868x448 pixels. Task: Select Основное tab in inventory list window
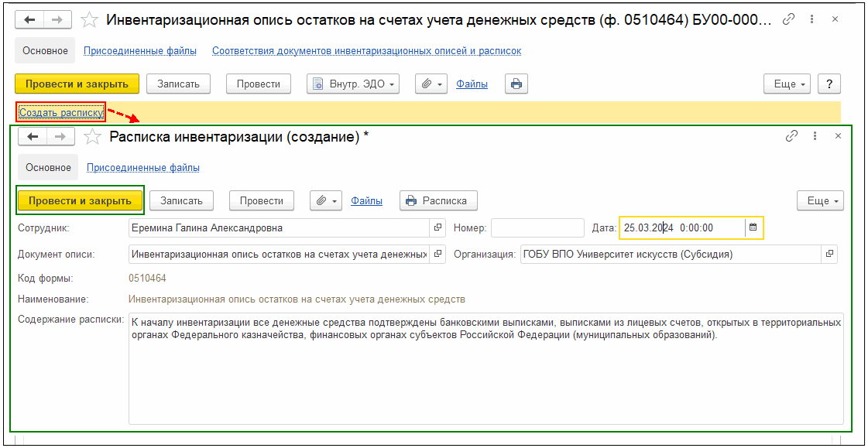tap(46, 51)
